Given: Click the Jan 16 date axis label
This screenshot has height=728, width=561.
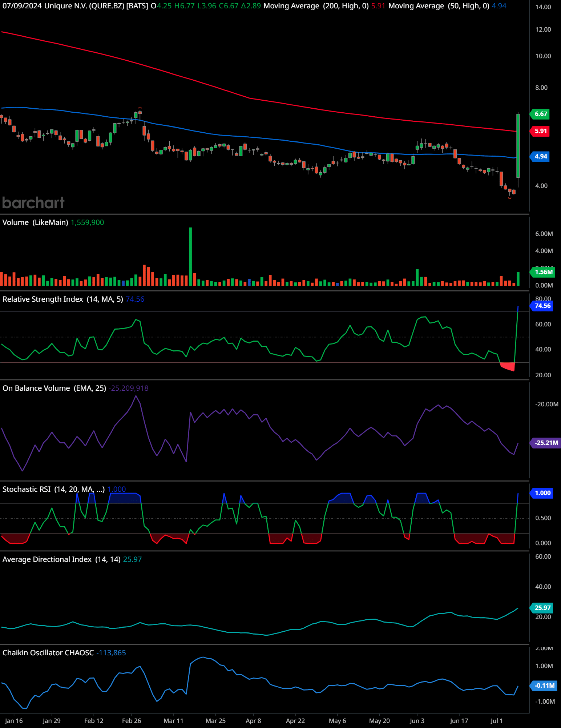Looking at the screenshot, I should coord(14,721).
